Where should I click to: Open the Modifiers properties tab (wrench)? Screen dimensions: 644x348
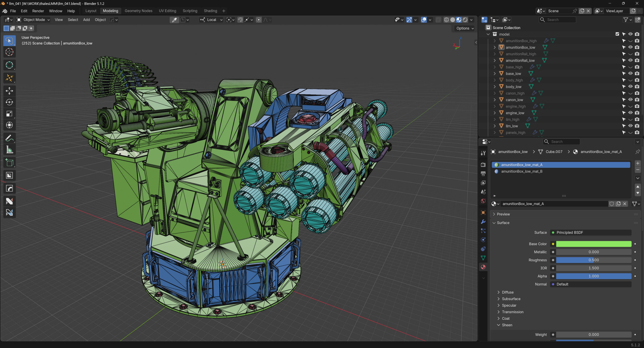point(483,222)
